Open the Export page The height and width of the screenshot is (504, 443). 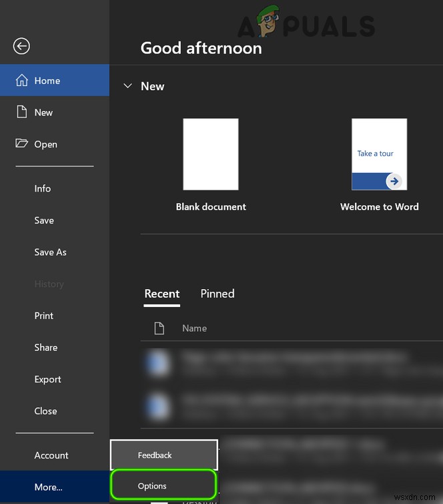(x=55, y=379)
